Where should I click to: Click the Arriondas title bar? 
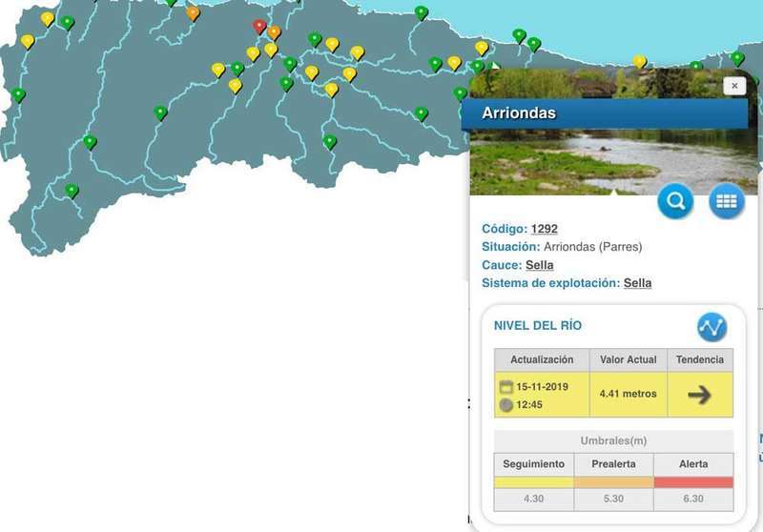[x=605, y=113]
